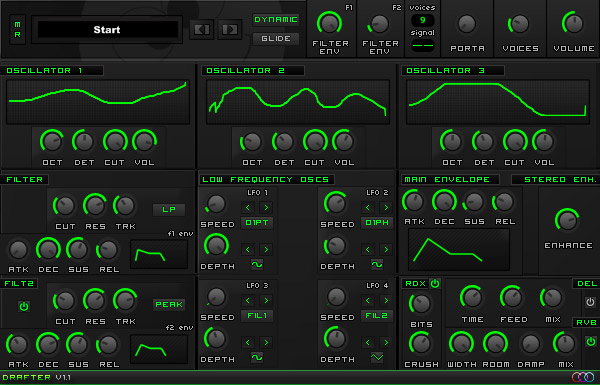Click the F1 FILTER ENV knob
The height and width of the screenshot is (385, 600).
coord(329,23)
